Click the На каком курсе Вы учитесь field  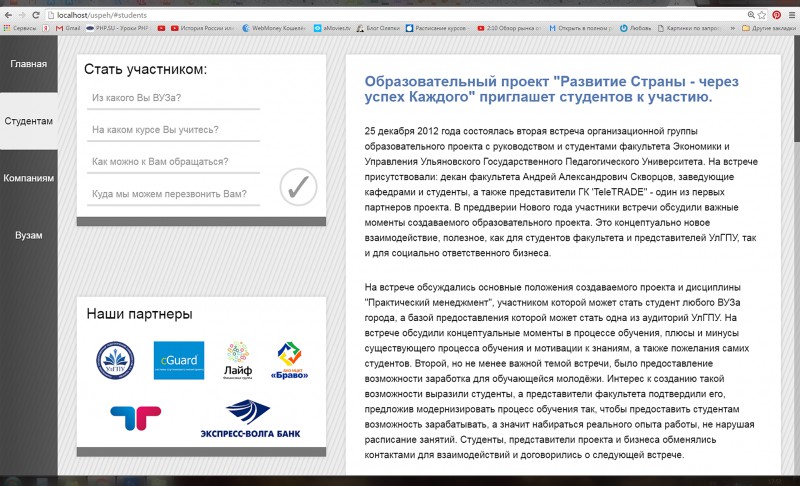pos(173,130)
